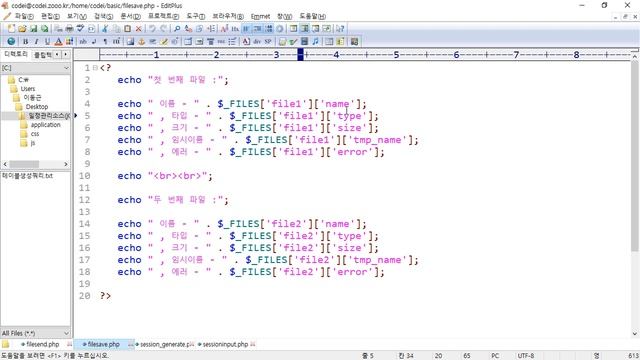Open font color A icon
This screenshot has width=640, height=360.
[58, 41]
